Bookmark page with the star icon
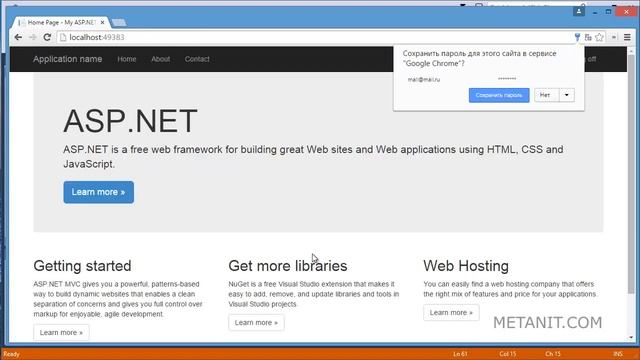This screenshot has width=640, height=360. pyautogui.click(x=599, y=37)
